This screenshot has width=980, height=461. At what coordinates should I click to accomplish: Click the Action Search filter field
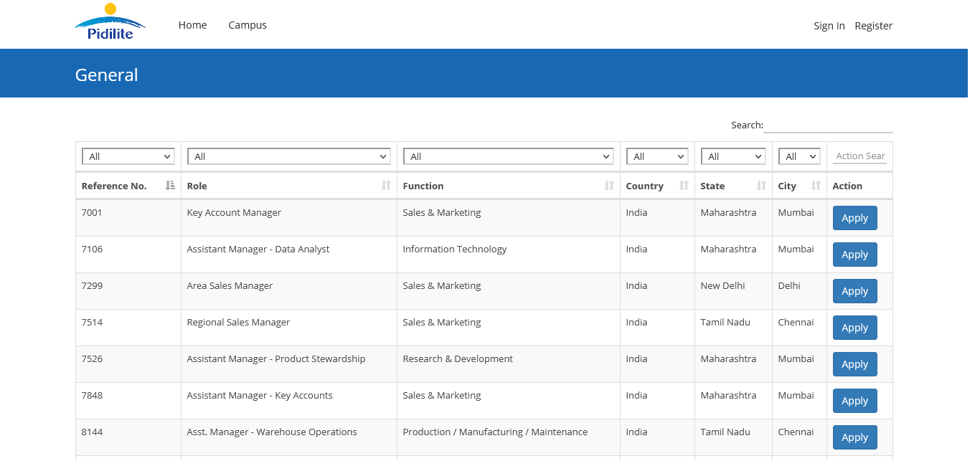[859, 156]
